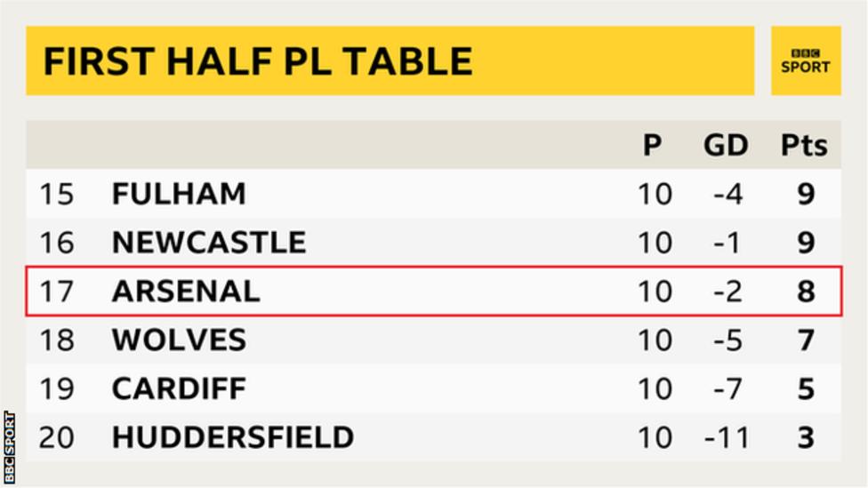The width and height of the screenshot is (868, 488).
Task: Click Arsenal's points value of 8
Action: (806, 291)
